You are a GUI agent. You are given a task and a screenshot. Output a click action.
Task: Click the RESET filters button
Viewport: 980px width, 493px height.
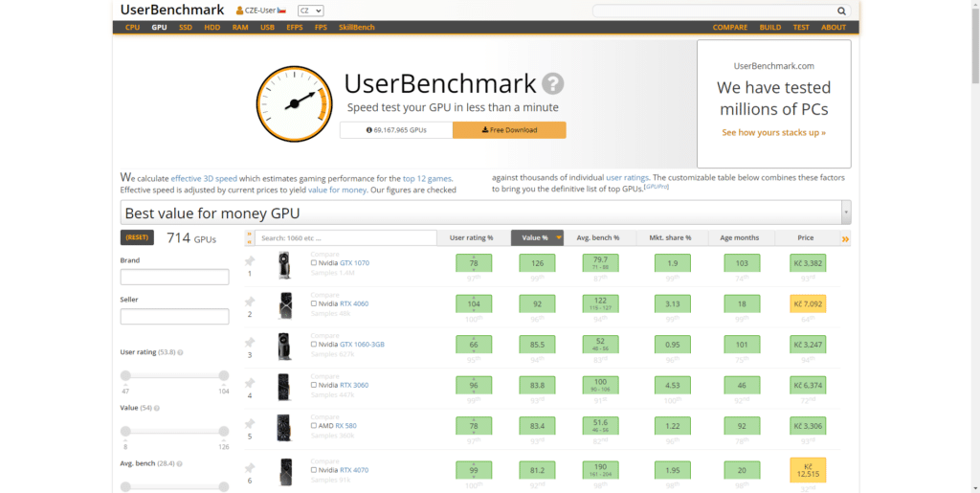click(137, 237)
